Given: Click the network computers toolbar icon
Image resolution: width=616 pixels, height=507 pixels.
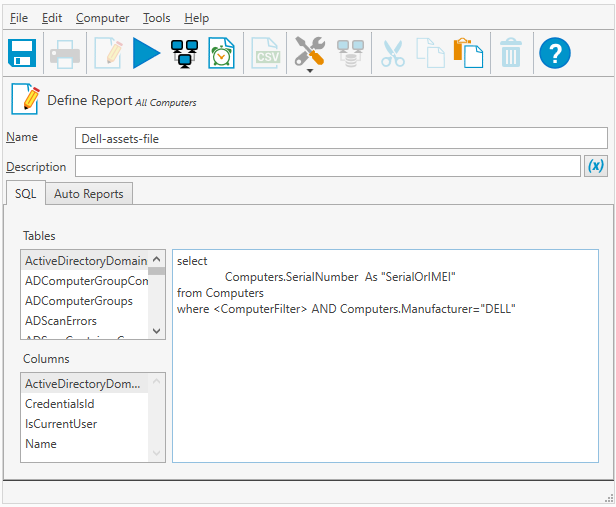Looking at the screenshot, I should (184, 54).
